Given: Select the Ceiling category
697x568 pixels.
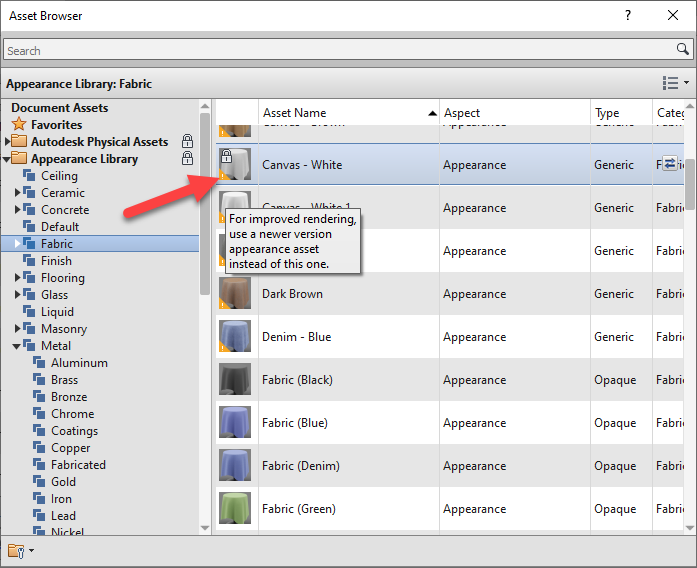Looking at the screenshot, I should coord(59,176).
